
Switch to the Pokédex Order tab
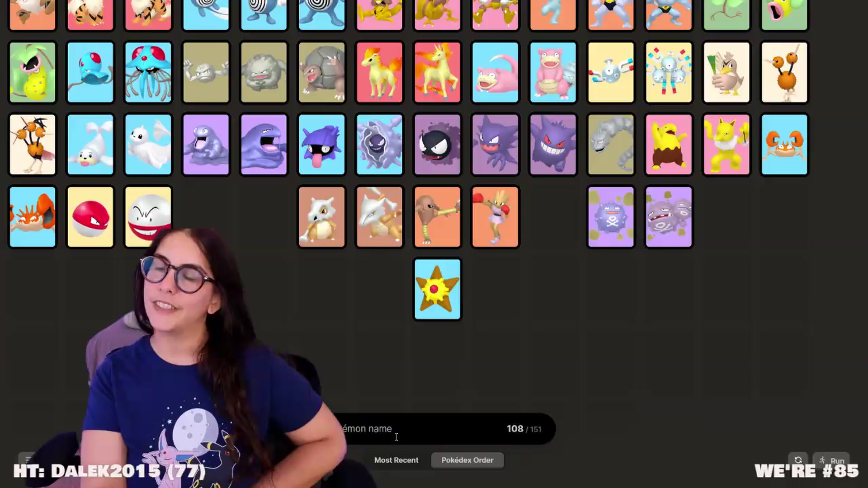[x=467, y=460]
